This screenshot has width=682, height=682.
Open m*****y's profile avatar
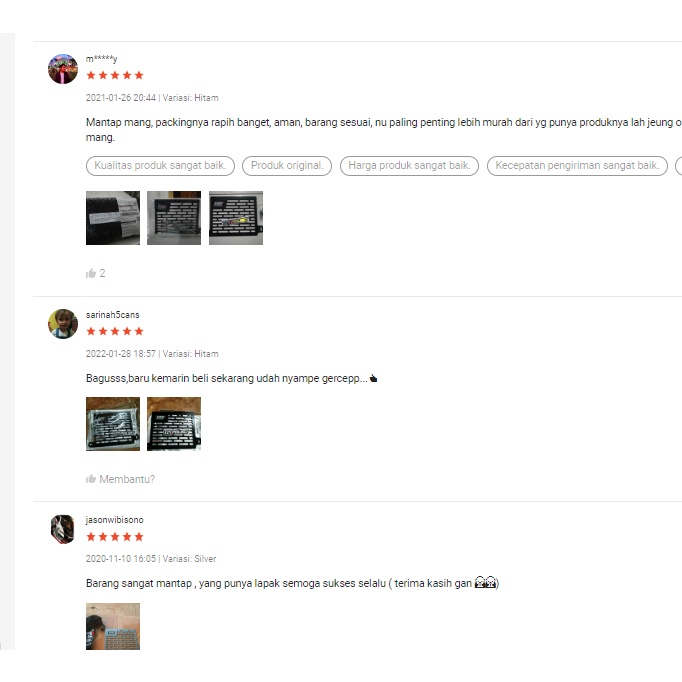click(63, 69)
